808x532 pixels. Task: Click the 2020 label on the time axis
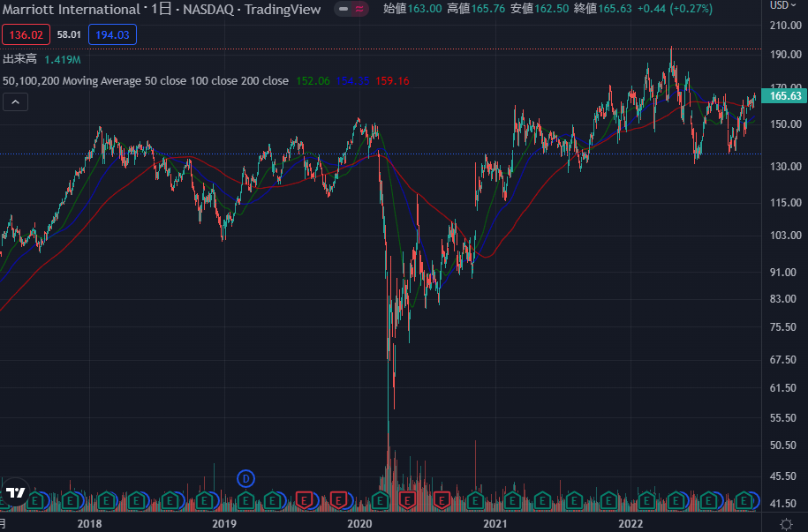point(359,524)
